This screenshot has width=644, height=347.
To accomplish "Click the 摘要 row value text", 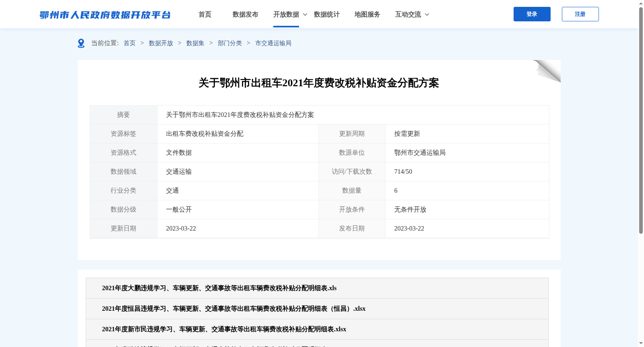I will click(x=240, y=115).
